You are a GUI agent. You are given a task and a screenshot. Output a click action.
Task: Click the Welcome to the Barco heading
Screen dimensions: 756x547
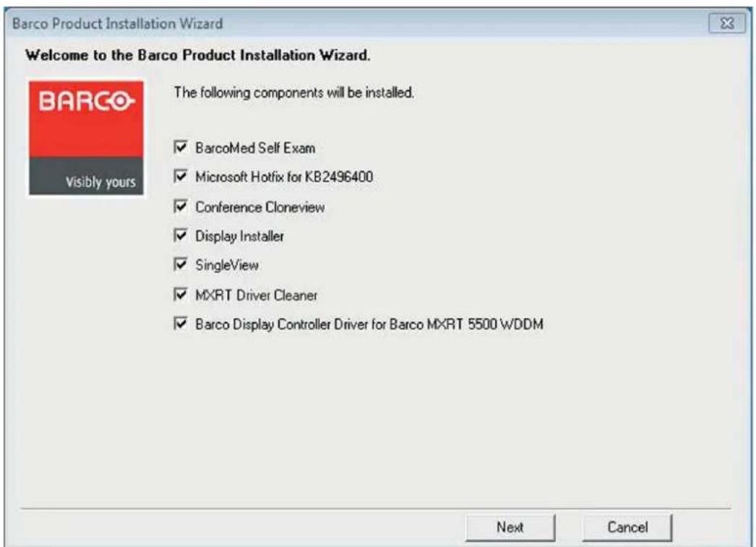coord(198,55)
